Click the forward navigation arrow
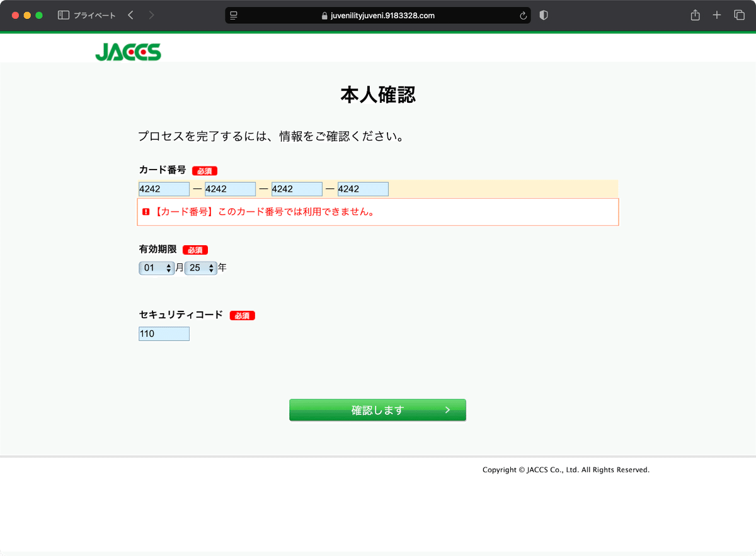 point(151,14)
